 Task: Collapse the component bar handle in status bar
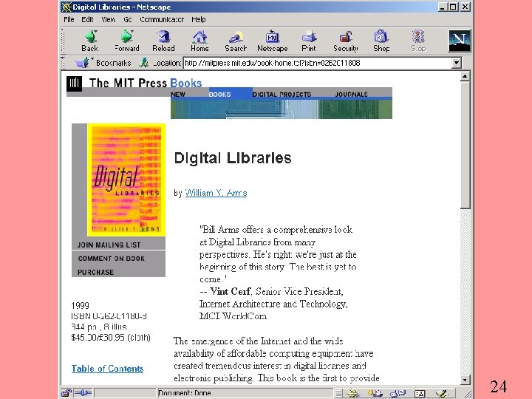click(x=338, y=394)
